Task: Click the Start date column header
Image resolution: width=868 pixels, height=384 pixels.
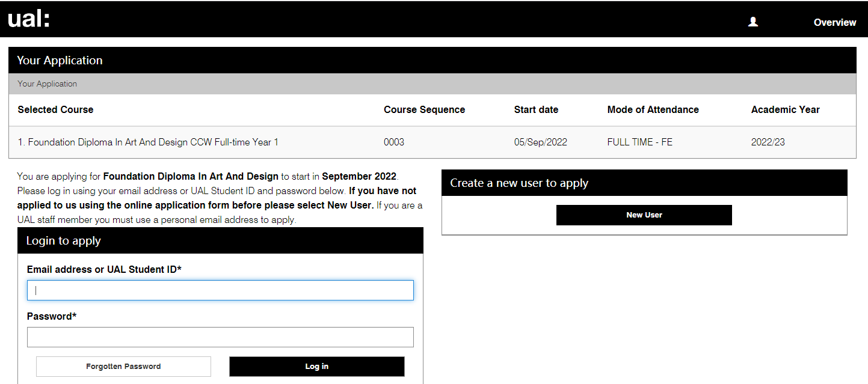Action: click(536, 109)
